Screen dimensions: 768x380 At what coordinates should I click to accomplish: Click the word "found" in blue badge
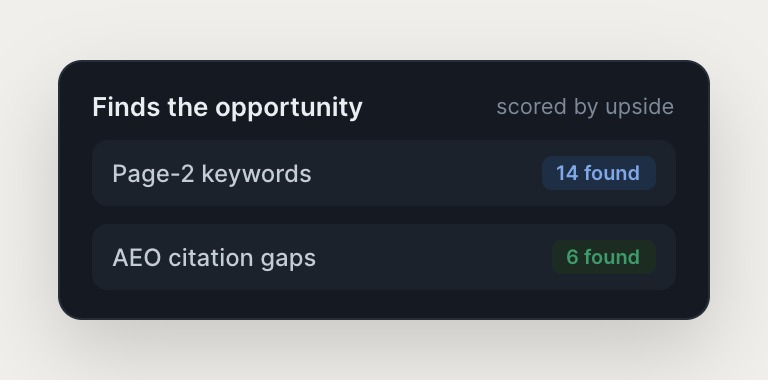612,173
